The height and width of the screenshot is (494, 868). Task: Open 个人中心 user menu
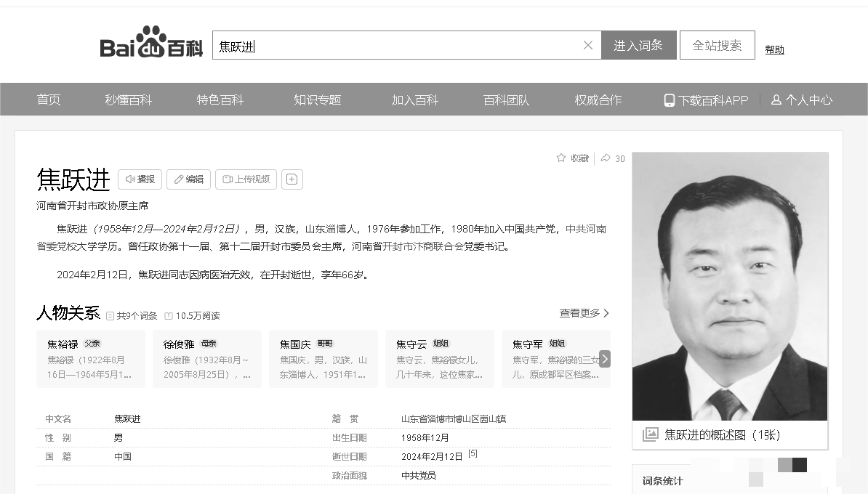[802, 100]
